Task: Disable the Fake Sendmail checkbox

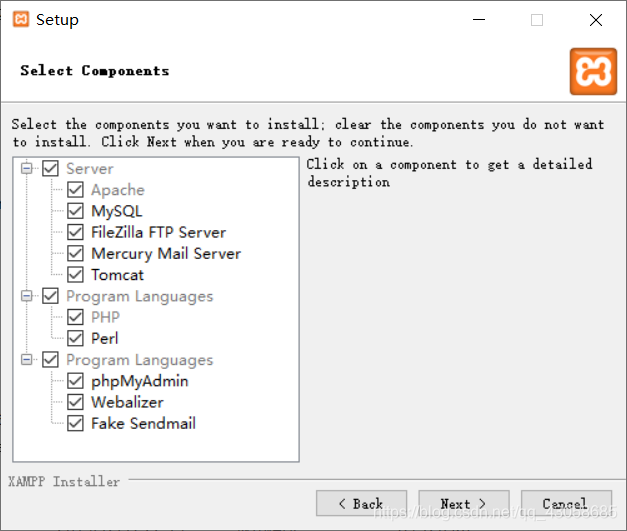Action: (75, 423)
